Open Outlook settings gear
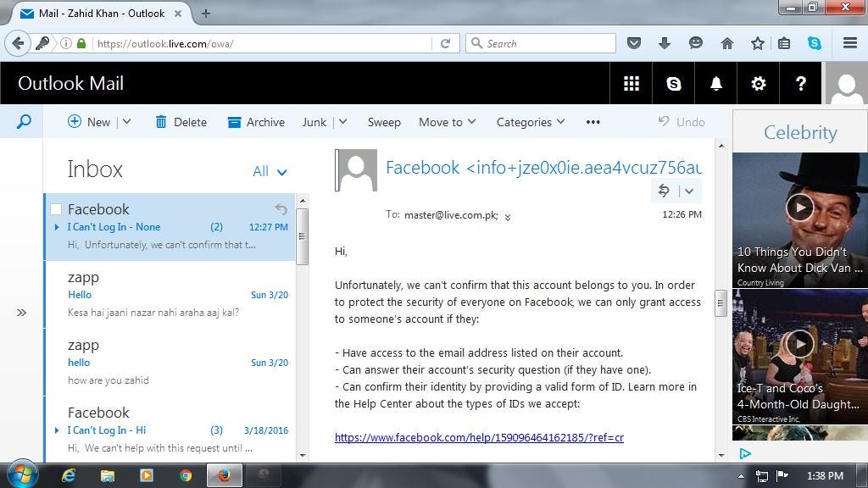The height and width of the screenshot is (488, 868). (x=759, y=84)
